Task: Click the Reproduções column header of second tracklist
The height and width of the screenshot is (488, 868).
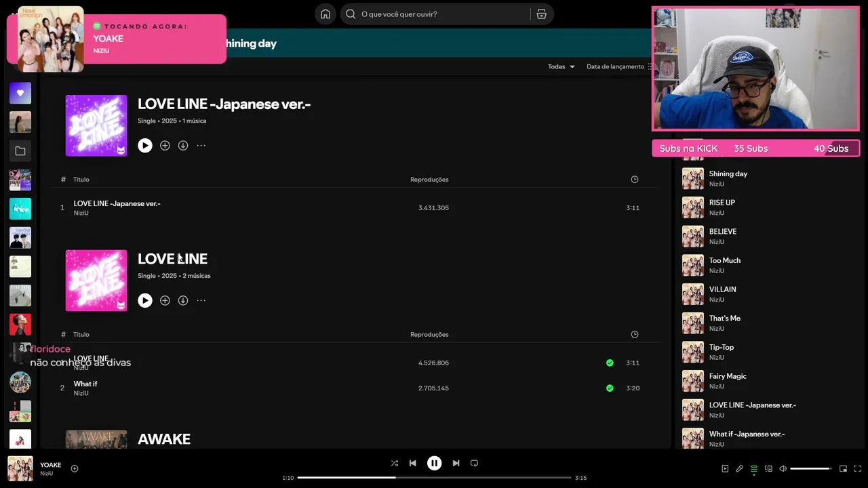Action: coord(429,335)
